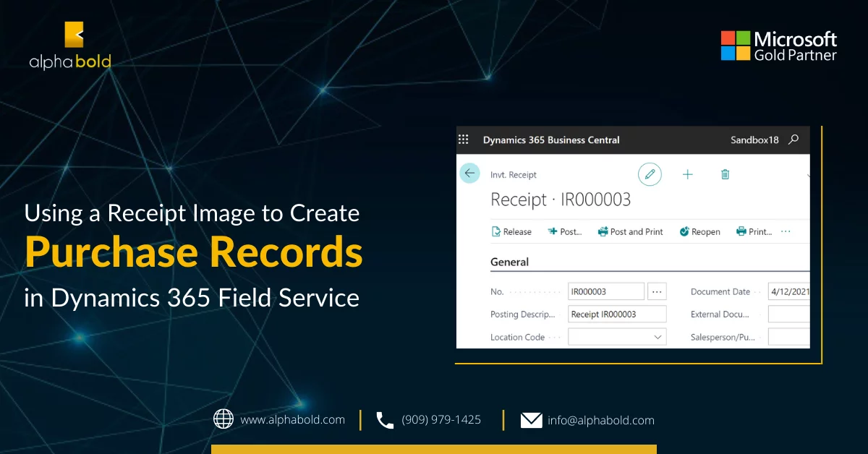868x454 pixels.
Task: Click the Reopen action
Action: pyautogui.click(x=700, y=232)
